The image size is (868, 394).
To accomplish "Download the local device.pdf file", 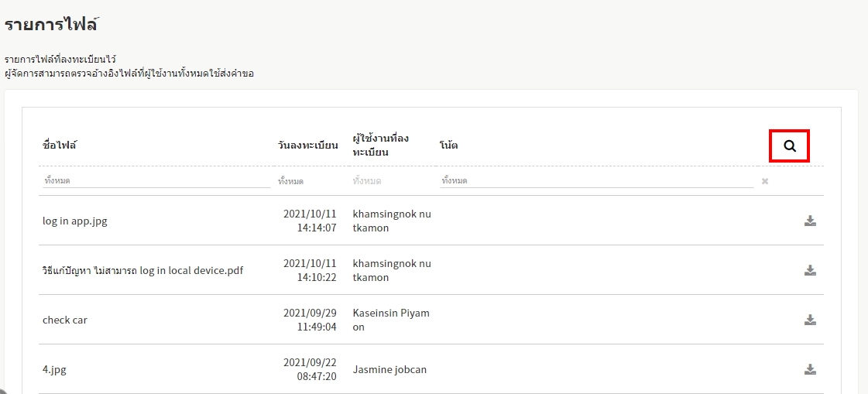I will (x=810, y=270).
